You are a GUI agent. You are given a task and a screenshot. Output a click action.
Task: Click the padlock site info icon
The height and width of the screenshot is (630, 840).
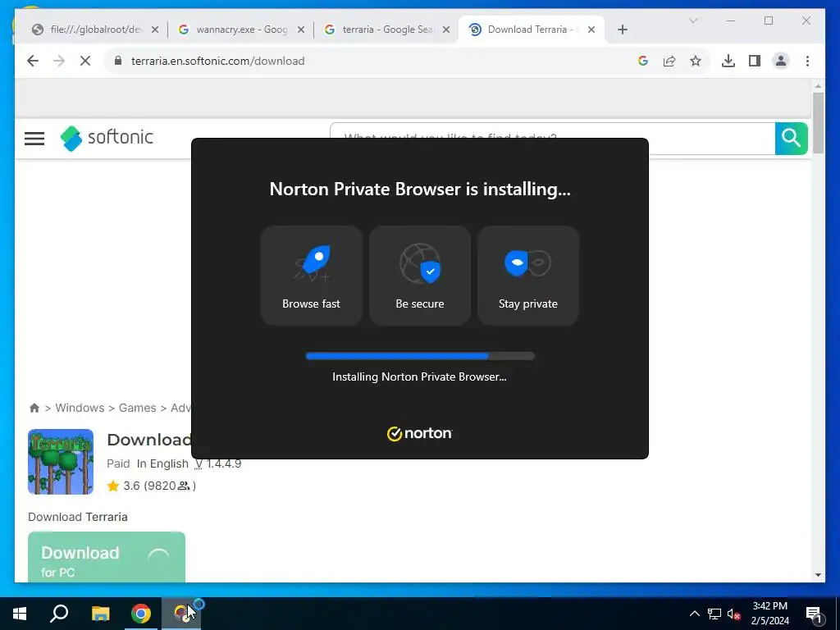click(118, 61)
